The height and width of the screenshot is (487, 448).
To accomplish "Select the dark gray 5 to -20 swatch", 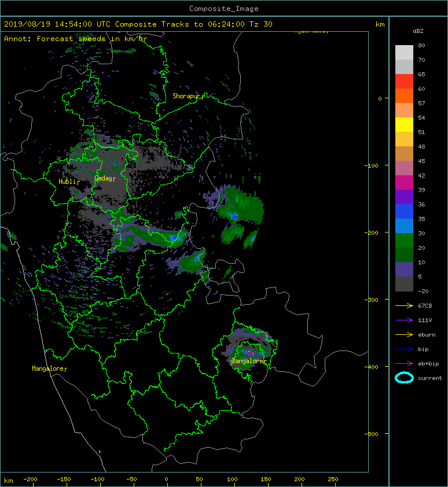I will [404, 283].
